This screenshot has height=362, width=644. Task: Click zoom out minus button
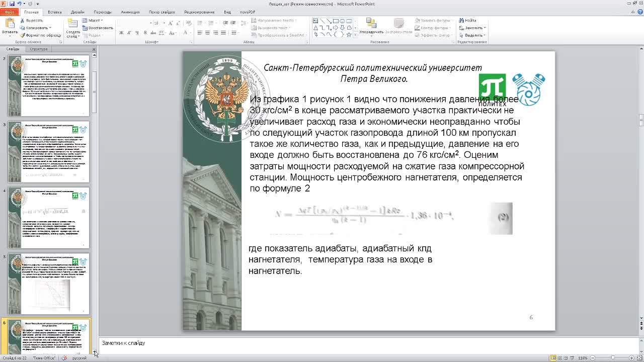pyautogui.click(x=594, y=358)
